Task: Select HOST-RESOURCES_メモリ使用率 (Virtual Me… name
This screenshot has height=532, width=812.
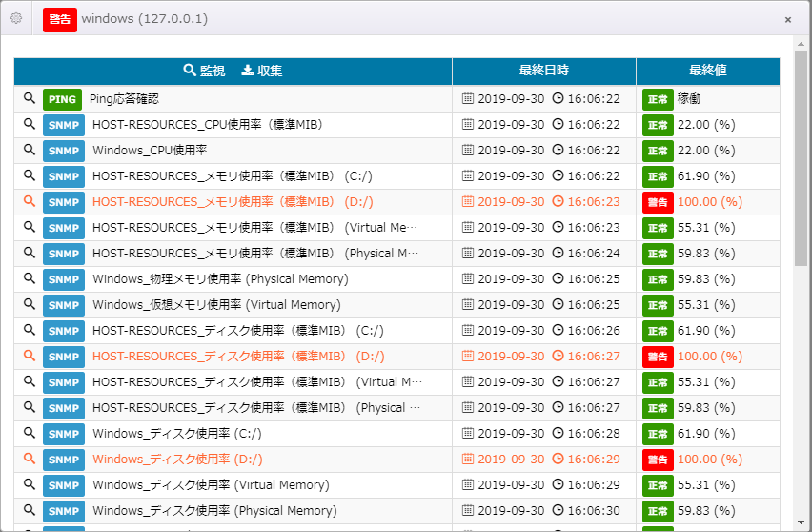Action: click(254, 228)
